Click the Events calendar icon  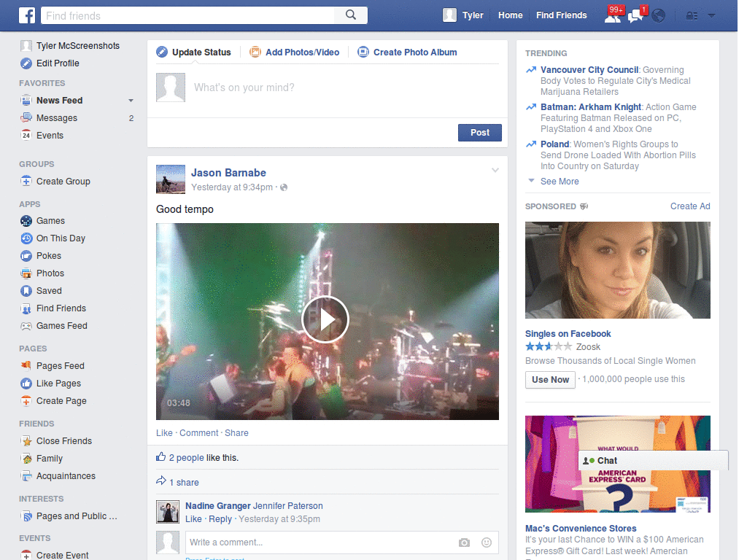click(x=26, y=135)
